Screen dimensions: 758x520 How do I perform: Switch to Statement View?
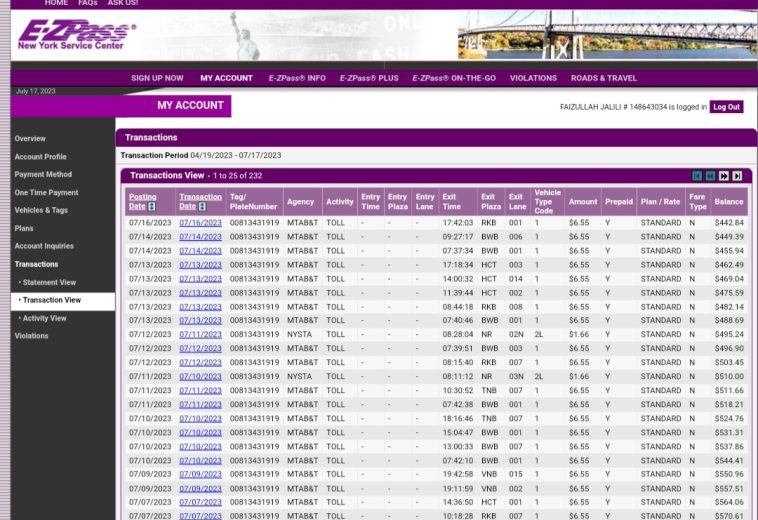point(49,283)
